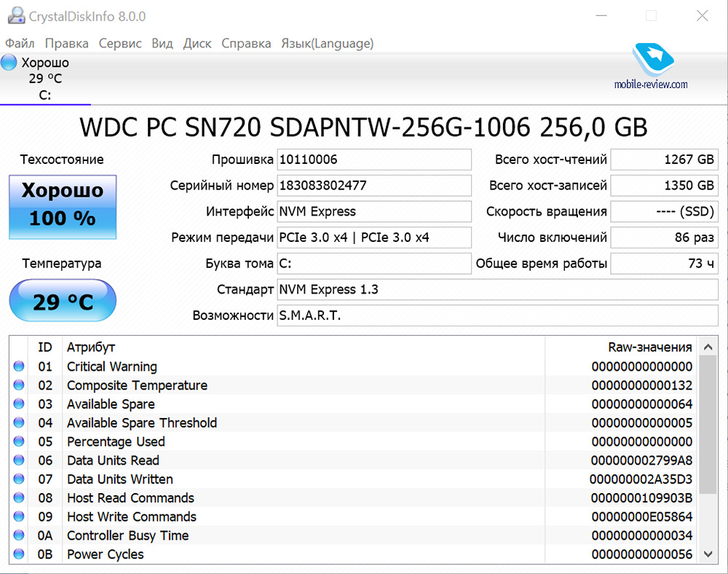
Task: Click the Число включений value 86 раз
Action: 665,237
